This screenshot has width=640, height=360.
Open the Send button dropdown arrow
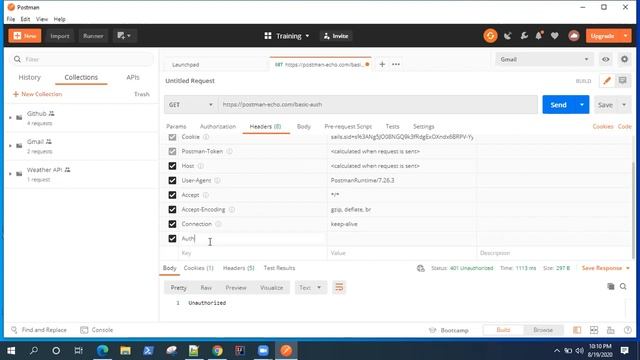click(x=582, y=105)
